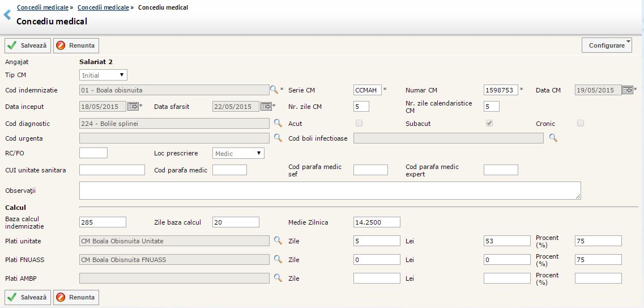Open calendar picker for Data sfarsit
The image size is (644, 308).
(266, 106)
